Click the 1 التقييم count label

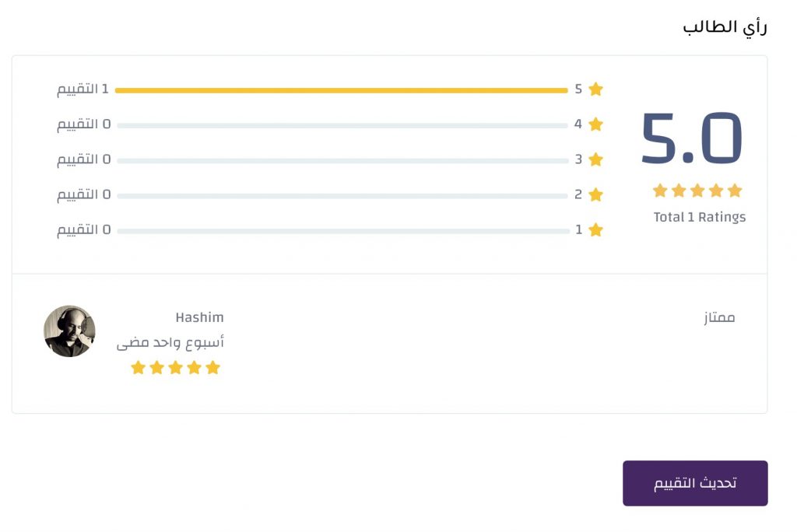[x=83, y=89]
